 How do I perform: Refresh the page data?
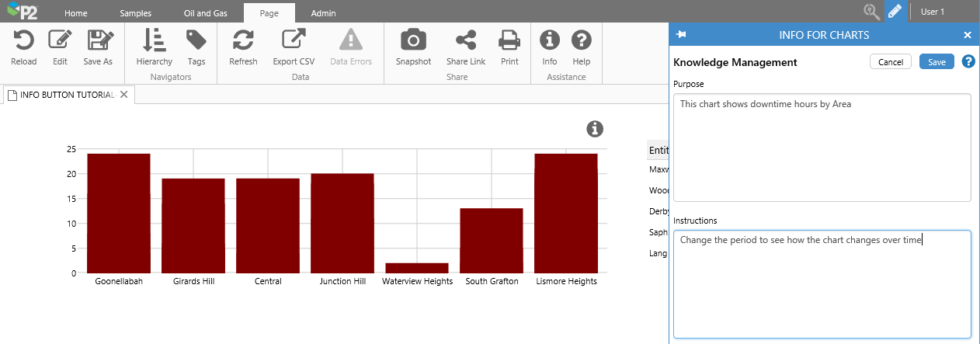coord(243,41)
